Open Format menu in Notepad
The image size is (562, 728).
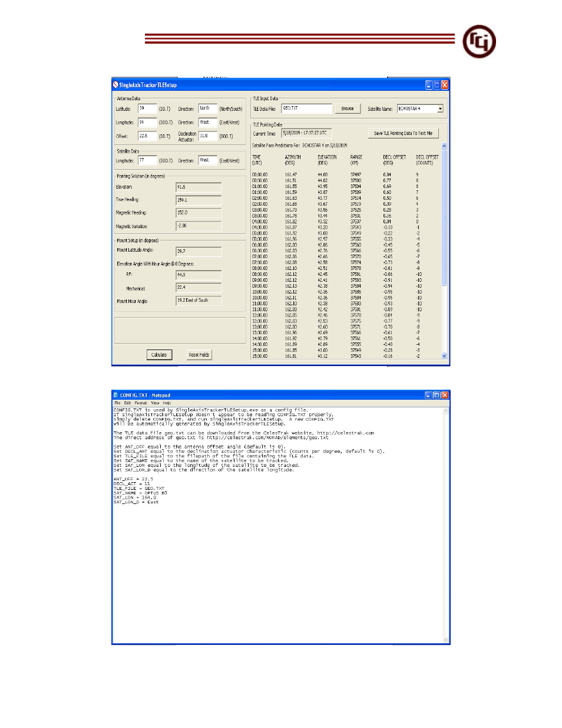click(141, 403)
